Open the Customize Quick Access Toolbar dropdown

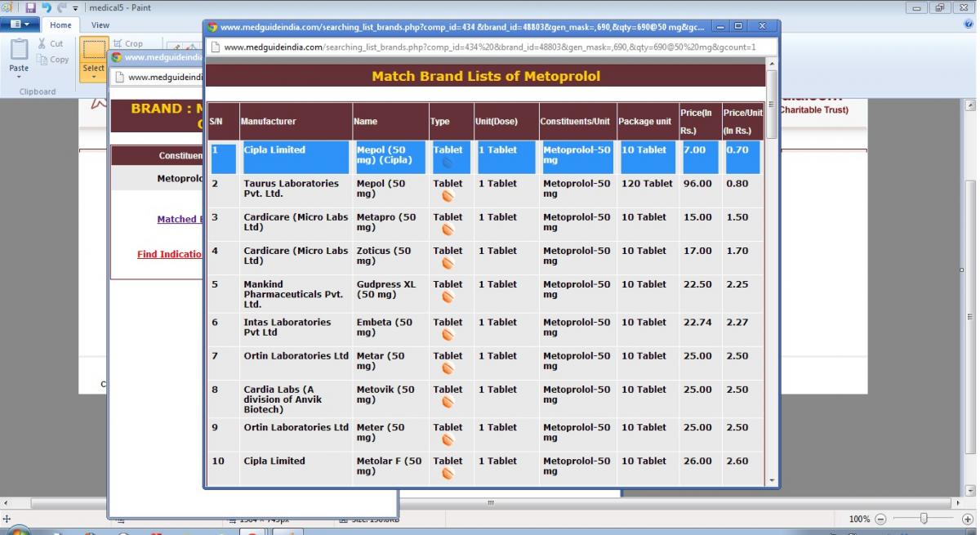pos(76,8)
